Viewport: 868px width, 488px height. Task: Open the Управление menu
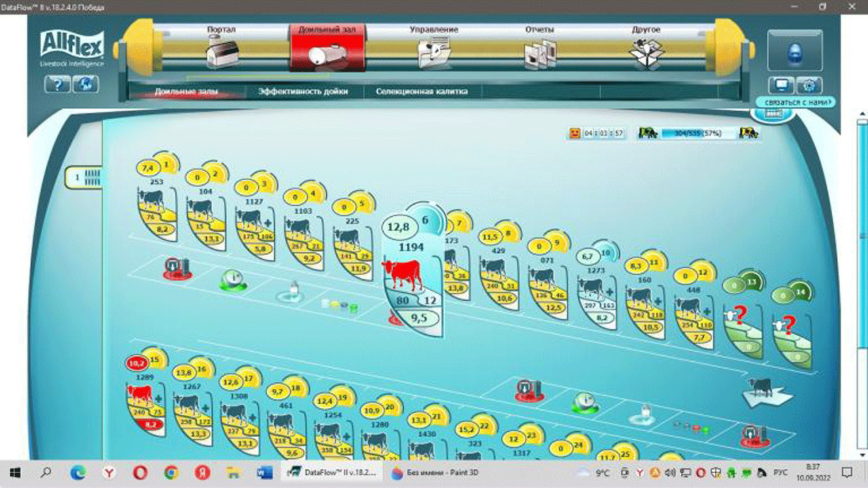click(x=434, y=49)
